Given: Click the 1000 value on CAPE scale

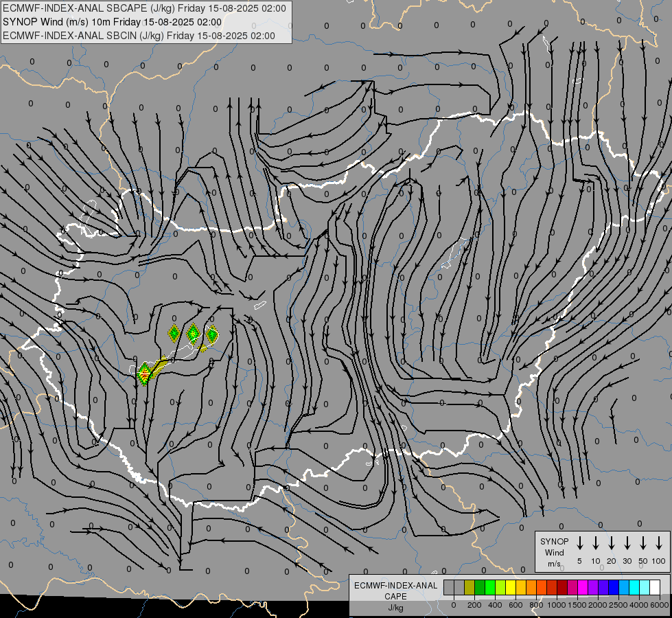Looking at the screenshot, I should (x=556, y=605).
